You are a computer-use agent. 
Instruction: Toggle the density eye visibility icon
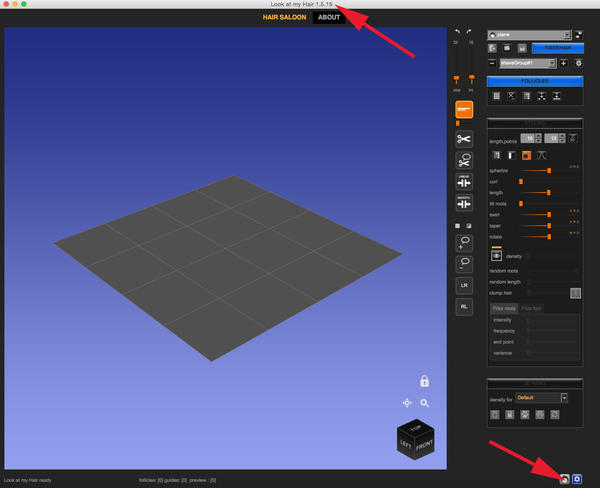tap(496, 256)
